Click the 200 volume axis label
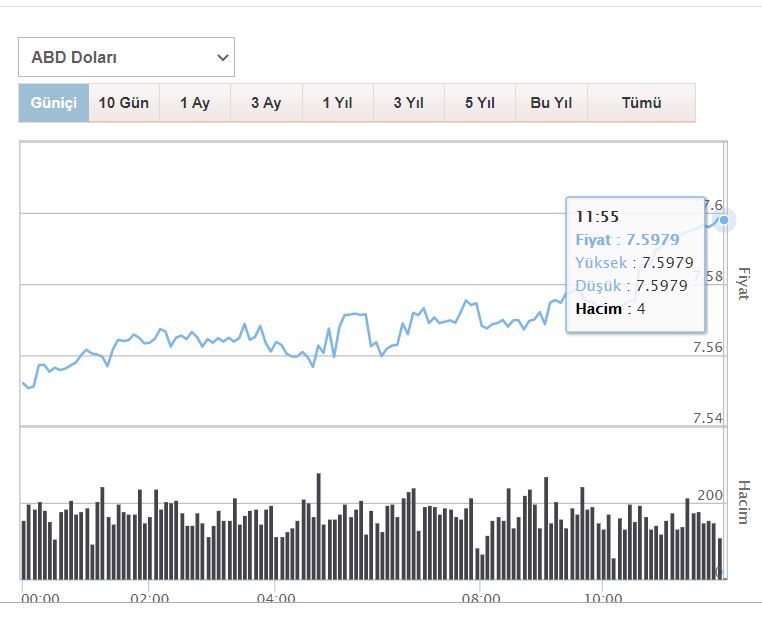The image size is (762, 625). 709,496
